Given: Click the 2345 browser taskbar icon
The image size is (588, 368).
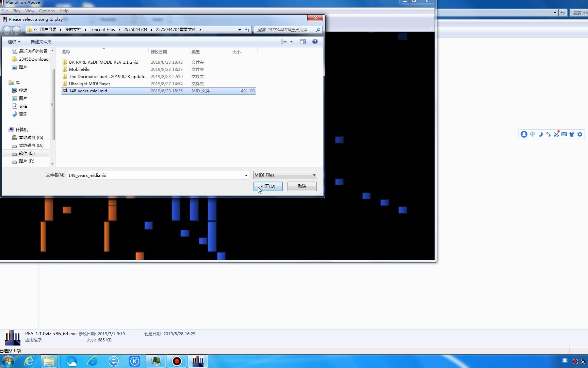Looking at the screenshot, I should tap(93, 361).
